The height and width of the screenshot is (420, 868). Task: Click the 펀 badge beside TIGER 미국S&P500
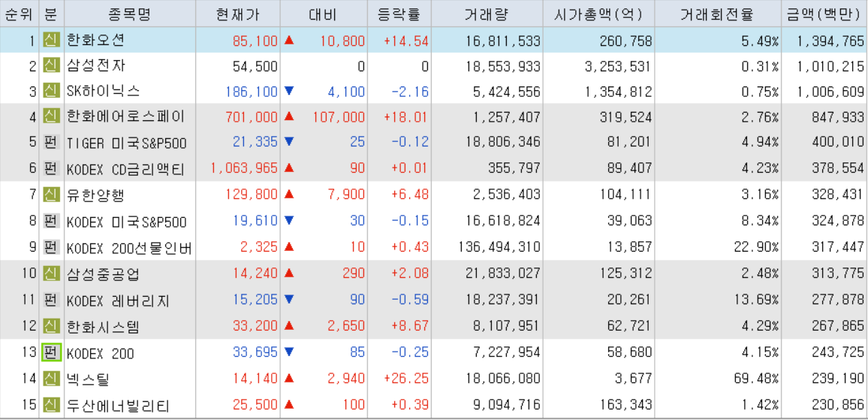coord(51,143)
